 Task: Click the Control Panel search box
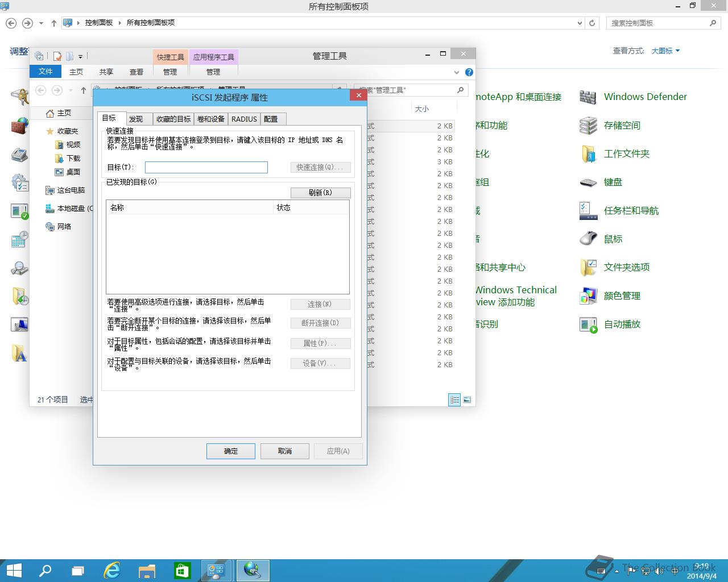(x=663, y=23)
